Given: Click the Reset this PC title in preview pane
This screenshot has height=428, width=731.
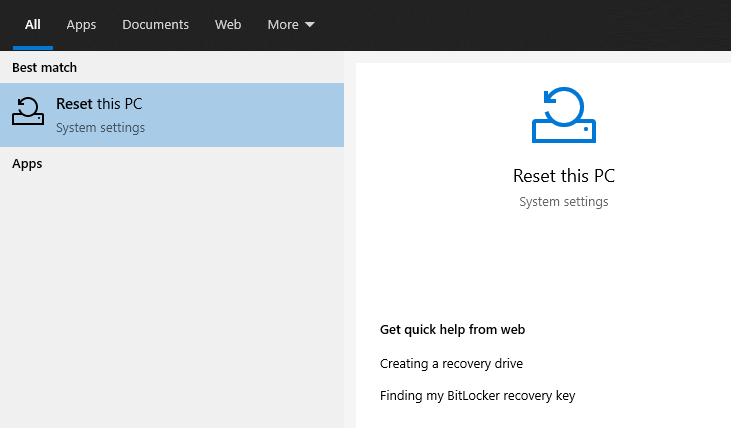Looking at the screenshot, I should pyautogui.click(x=564, y=176).
